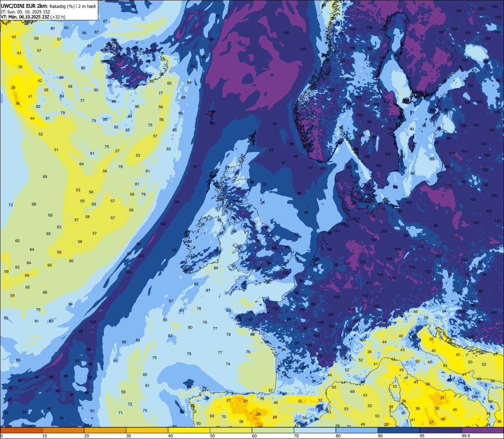Image resolution: width=504 pixels, height=439 pixels.
Task: Click the 'VT: Mán. 06.10.2025 23Z' valid time
Action: click(25, 17)
